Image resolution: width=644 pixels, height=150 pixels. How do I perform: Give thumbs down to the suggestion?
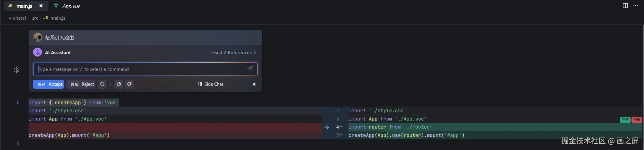[129, 84]
